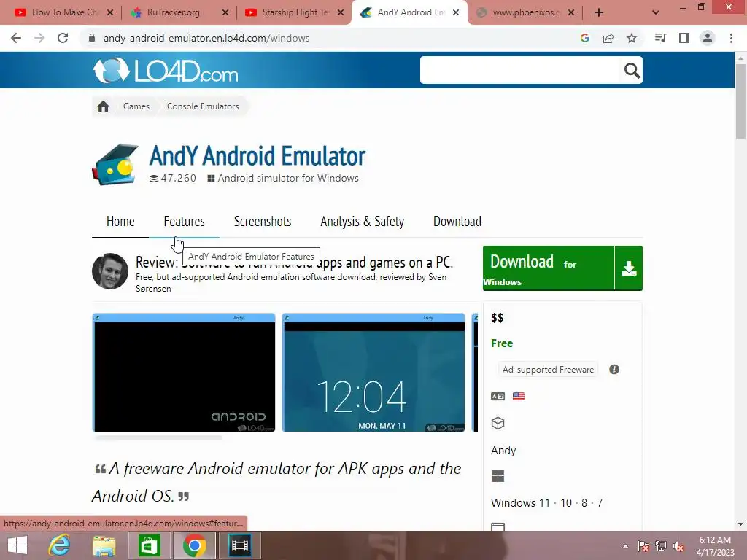This screenshot has width=747, height=560.
Task: Click the Ad-supported Freeware label
Action: (x=548, y=370)
